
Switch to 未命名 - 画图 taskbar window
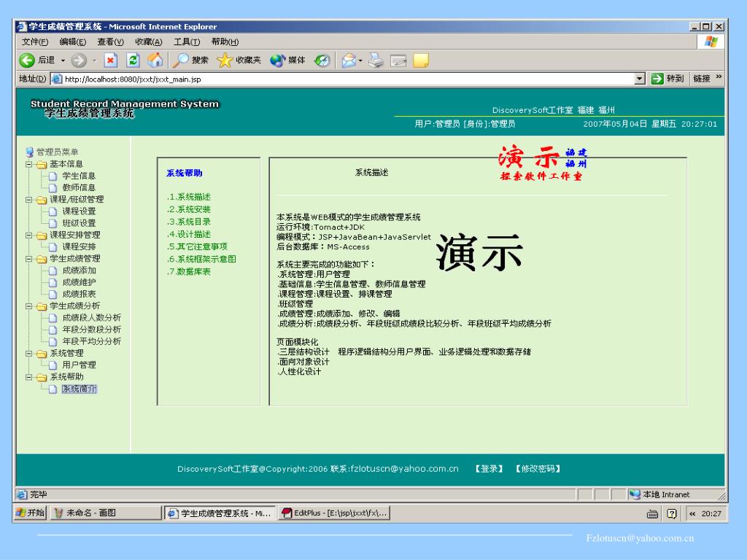pos(106,513)
